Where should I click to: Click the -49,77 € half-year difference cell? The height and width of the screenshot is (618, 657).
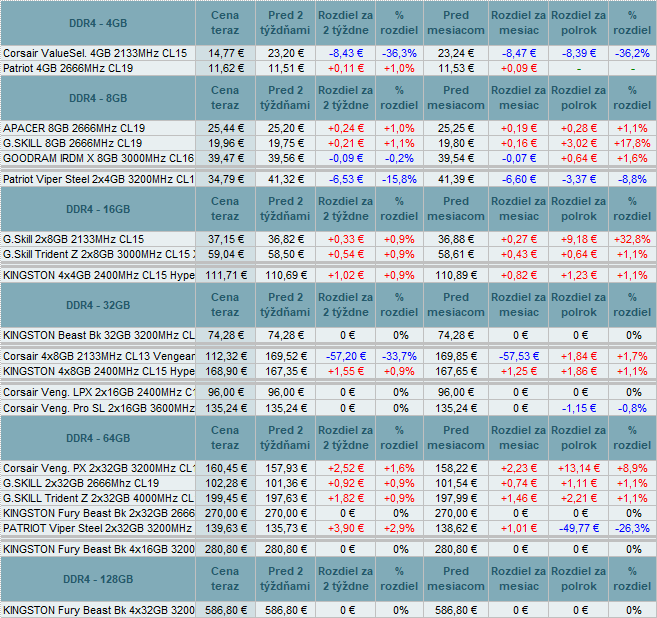(x=579, y=528)
